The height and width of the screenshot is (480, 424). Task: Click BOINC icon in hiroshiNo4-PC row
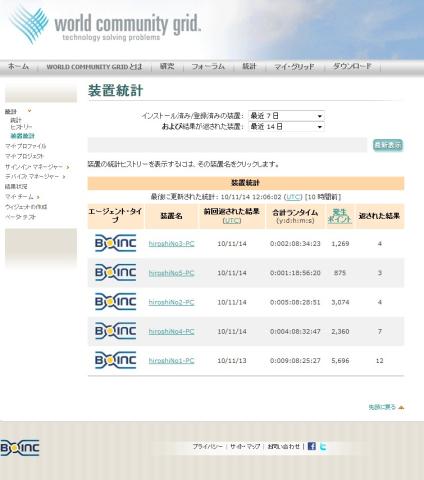116,331
